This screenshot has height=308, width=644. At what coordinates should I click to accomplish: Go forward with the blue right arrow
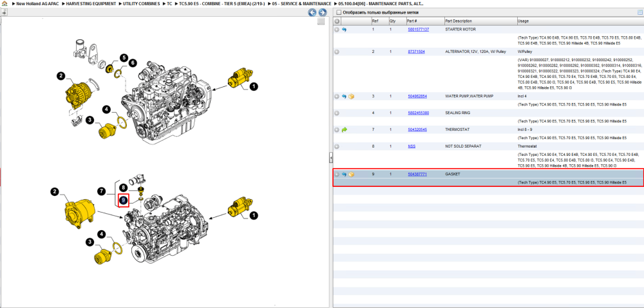tap(323, 13)
